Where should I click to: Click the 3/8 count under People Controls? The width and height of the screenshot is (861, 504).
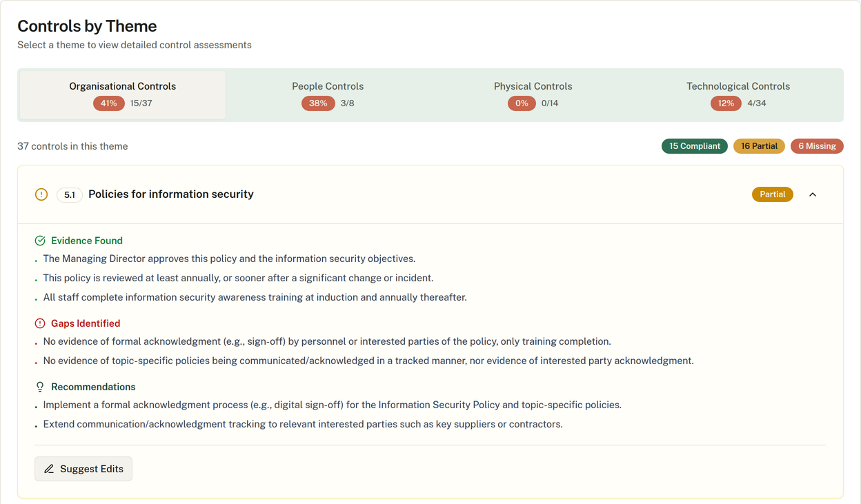coord(348,103)
